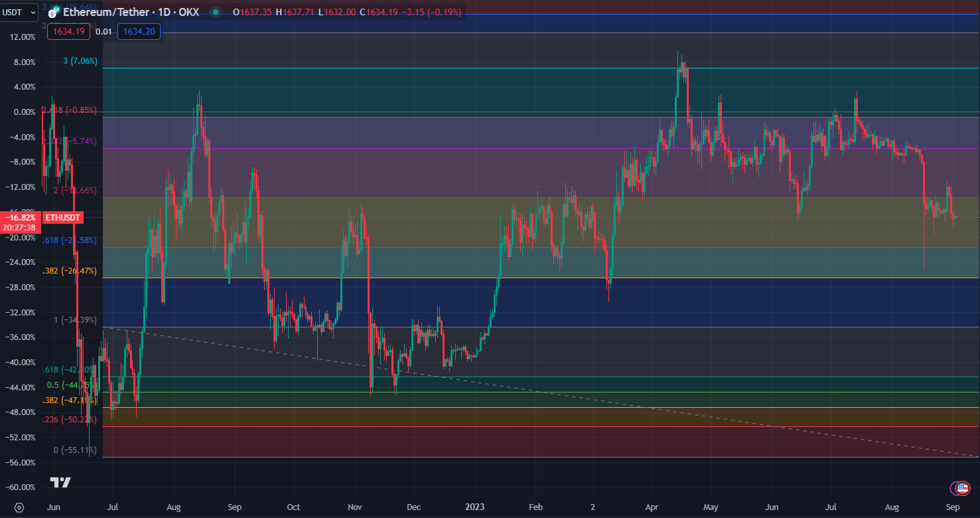Select the 0 (−55.11%) Fibonacci level label

pos(74,450)
